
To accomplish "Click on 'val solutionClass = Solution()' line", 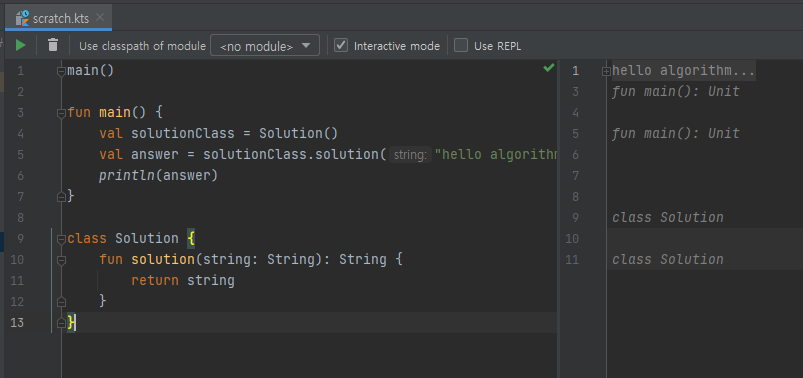I will [219, 134].
